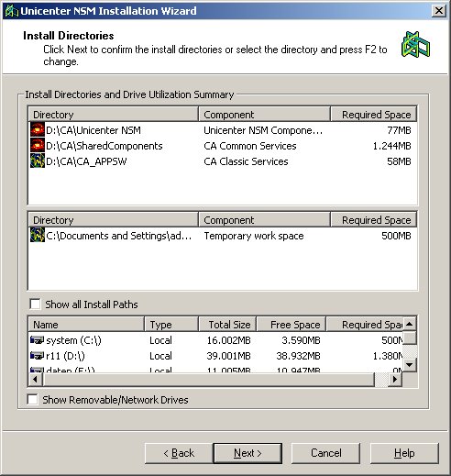
Task: Click temp list Directory column header
Action: coord(113,220)
